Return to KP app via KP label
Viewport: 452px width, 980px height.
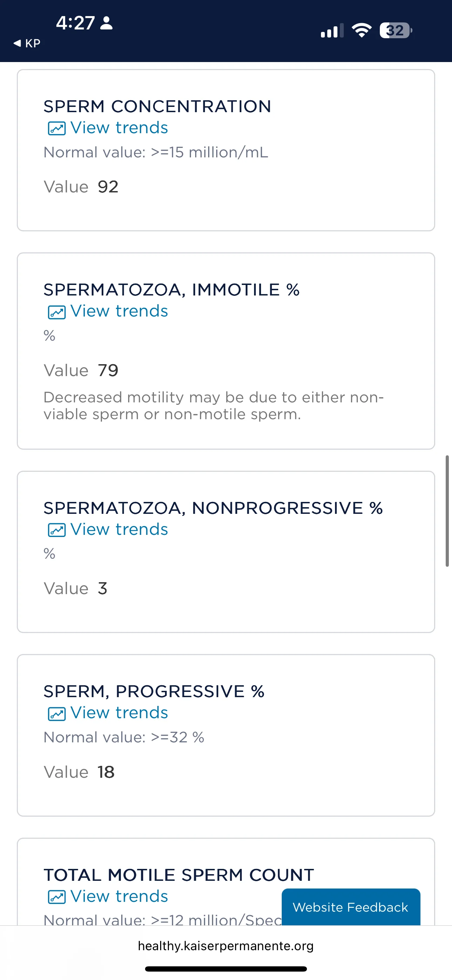(x=33, y=43)
